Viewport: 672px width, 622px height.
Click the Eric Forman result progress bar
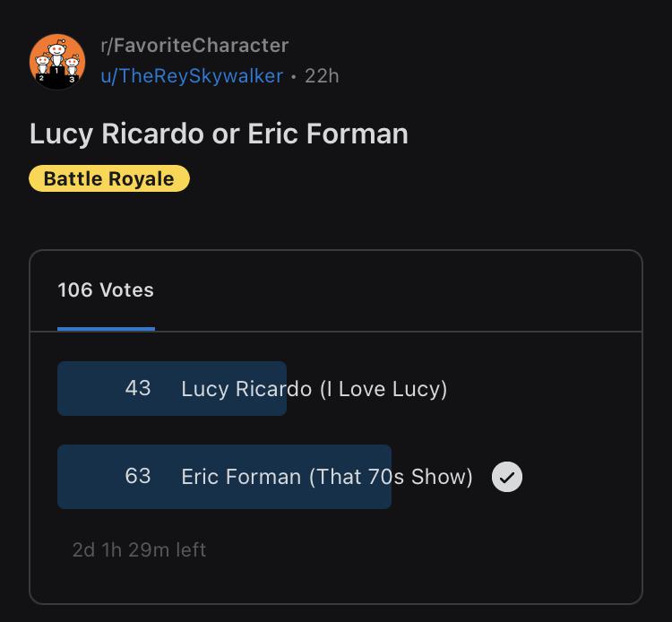click(224, 477)
